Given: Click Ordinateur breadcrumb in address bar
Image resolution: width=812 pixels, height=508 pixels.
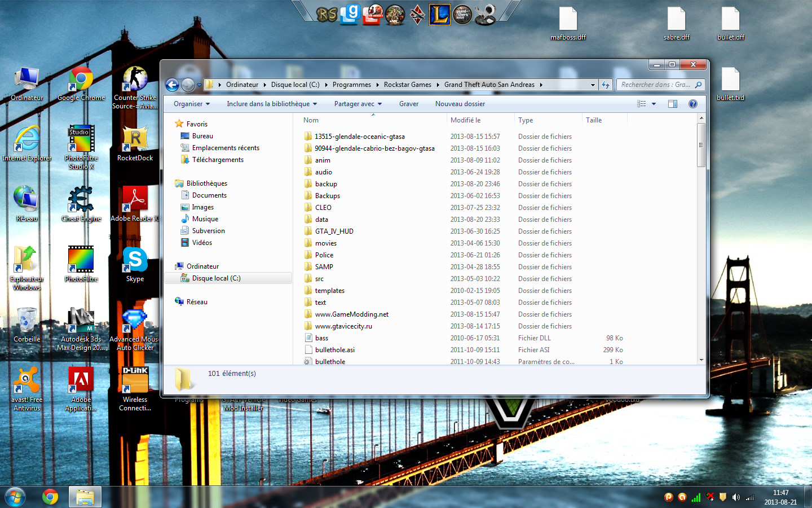Looking at the screenshot, I should [x=242, y=85].
